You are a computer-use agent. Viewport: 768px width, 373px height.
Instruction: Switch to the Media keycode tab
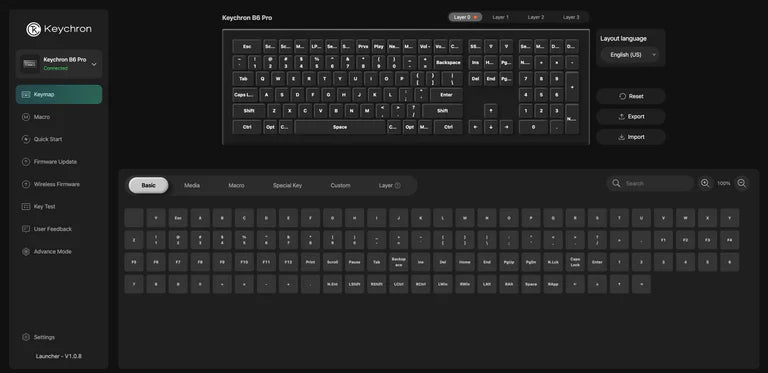click(192, 186)
